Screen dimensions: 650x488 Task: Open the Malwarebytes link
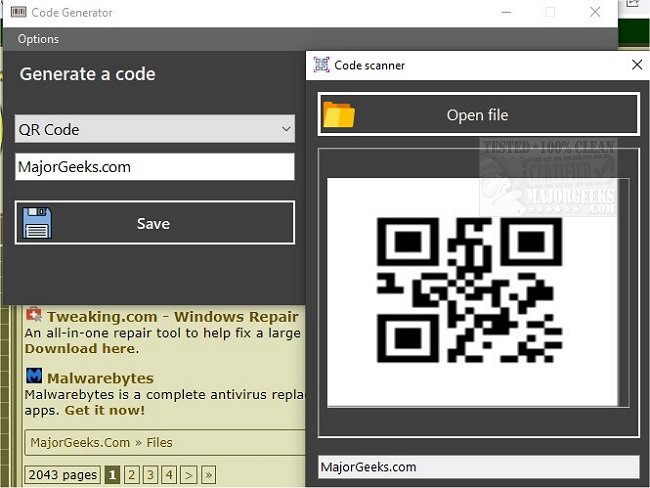click(100, 378)
